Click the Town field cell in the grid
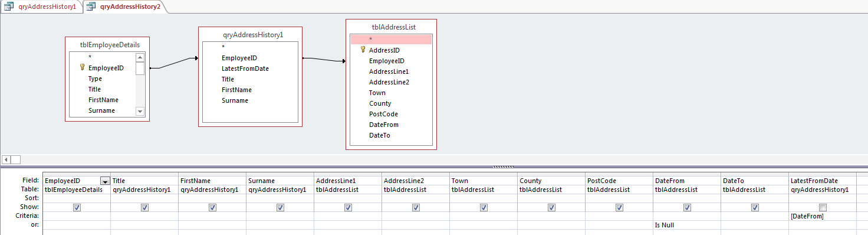Image resolution: width=868 pixels, height=235 pixels. pos(484,181)
